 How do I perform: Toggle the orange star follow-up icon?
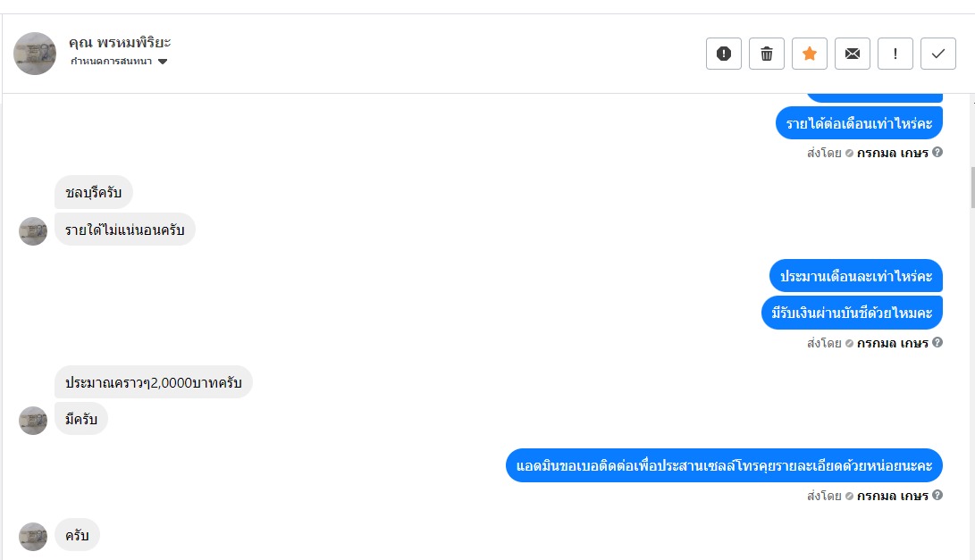coord(810,54)
